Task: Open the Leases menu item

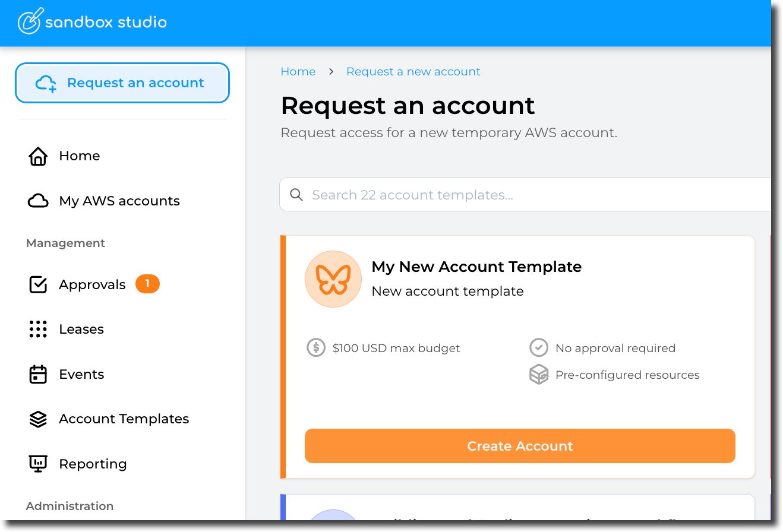Action: point(81,330)
